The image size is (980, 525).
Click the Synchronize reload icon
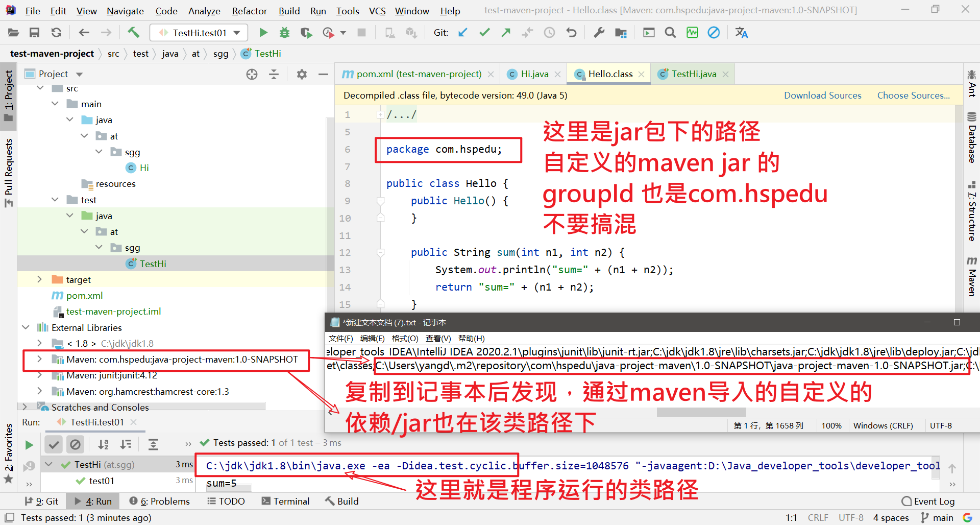pyautogui.click(x=56, y=33)
